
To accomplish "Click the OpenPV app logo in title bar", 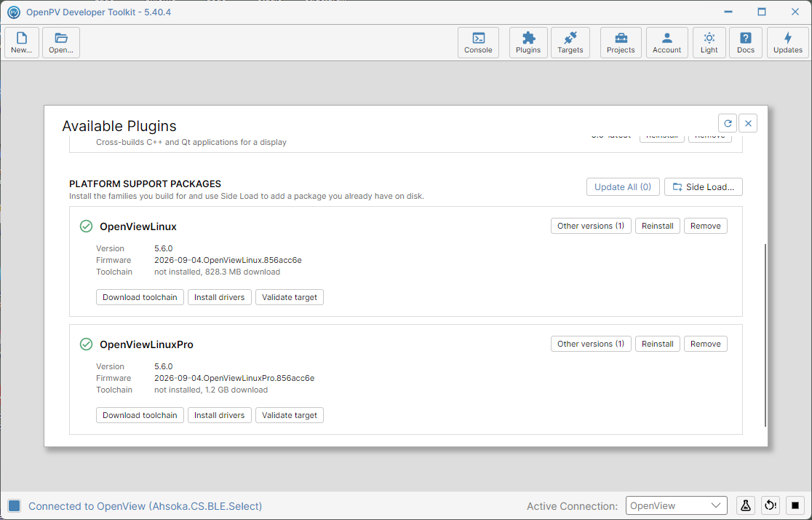I will pyautogui.click(x=14, y=12).
